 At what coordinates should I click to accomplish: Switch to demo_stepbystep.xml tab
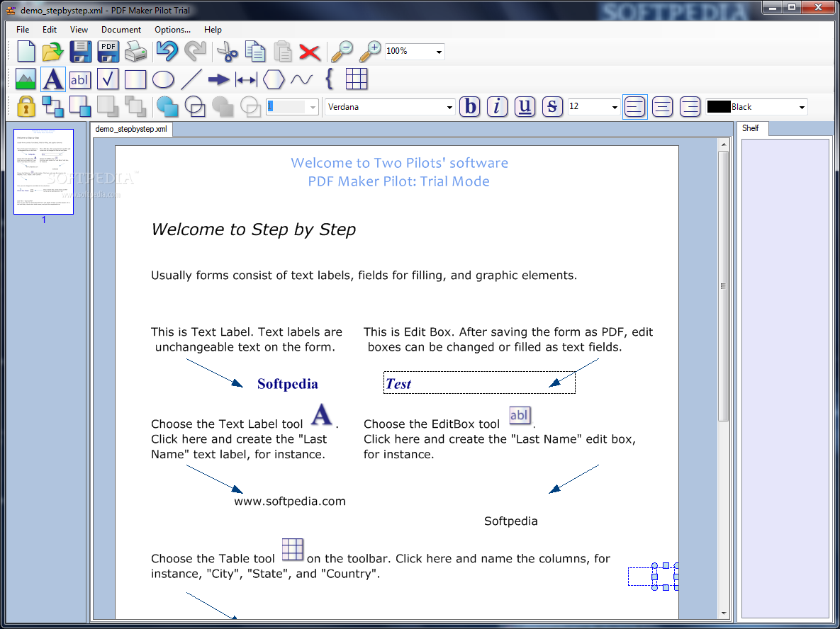coord(131,129)
